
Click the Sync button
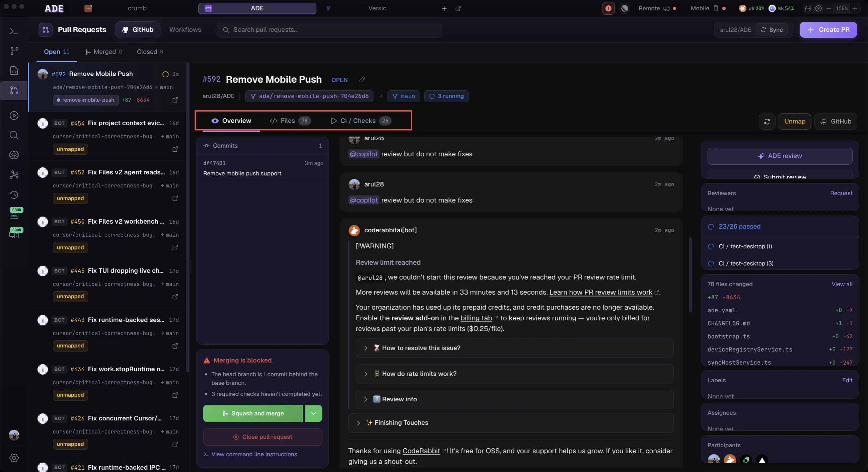tap(771, 30)
